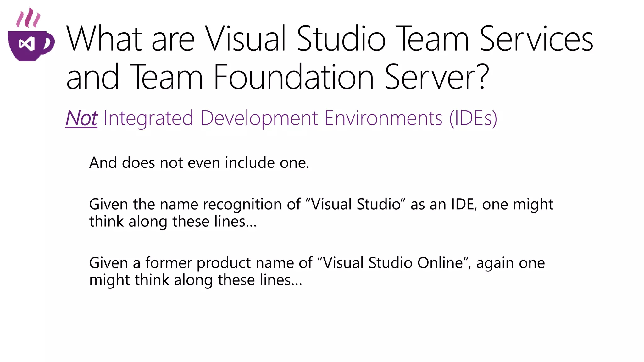Click the word "Foundation" in the title
Viewport: 644px width, 362px height.
(294, 77)
